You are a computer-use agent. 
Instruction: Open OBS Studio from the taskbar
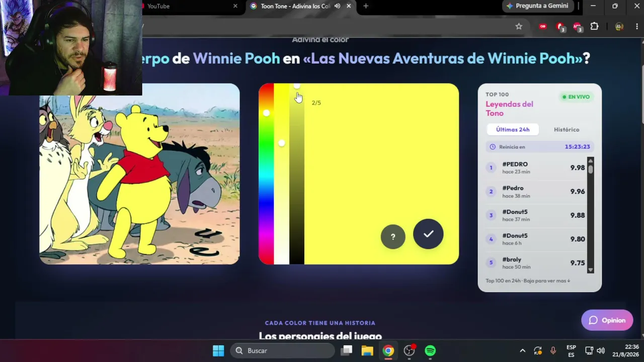coord(409,350)
